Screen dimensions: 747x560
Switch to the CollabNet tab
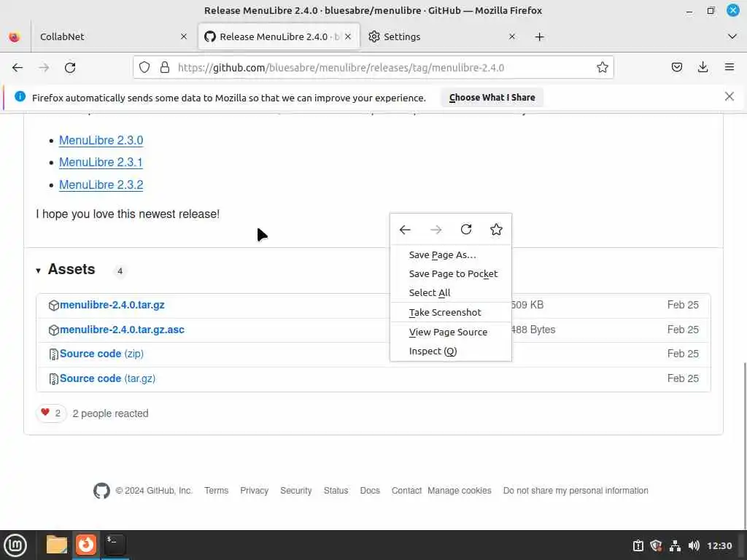pyautogui.click(x=113, y=36)
